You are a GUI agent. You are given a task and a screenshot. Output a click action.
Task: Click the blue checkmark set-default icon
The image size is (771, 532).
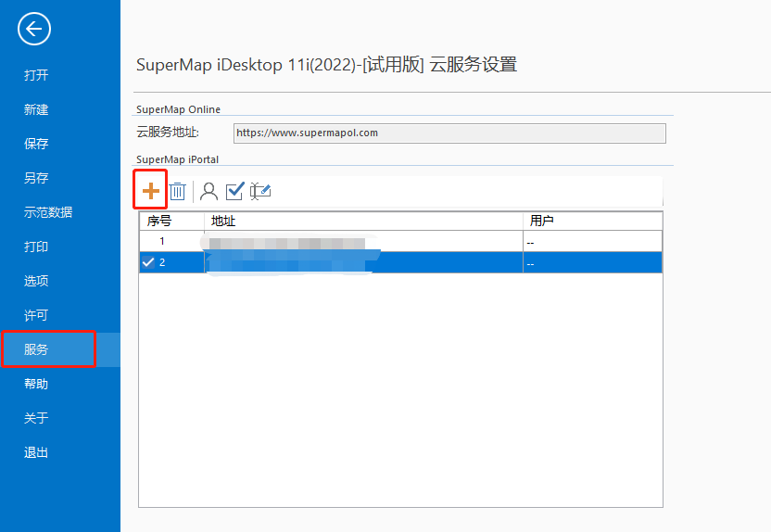[x=234, y=191]
